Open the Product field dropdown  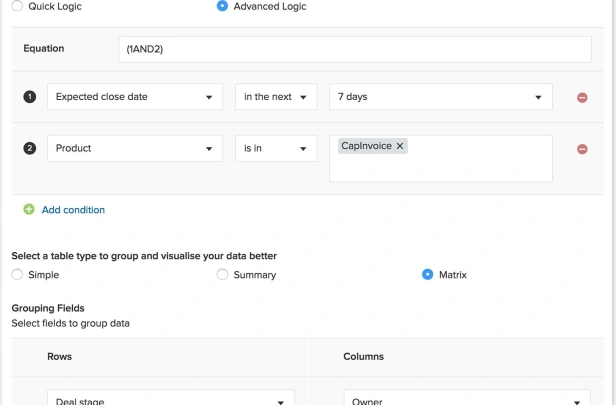click(x=135, y=148)
